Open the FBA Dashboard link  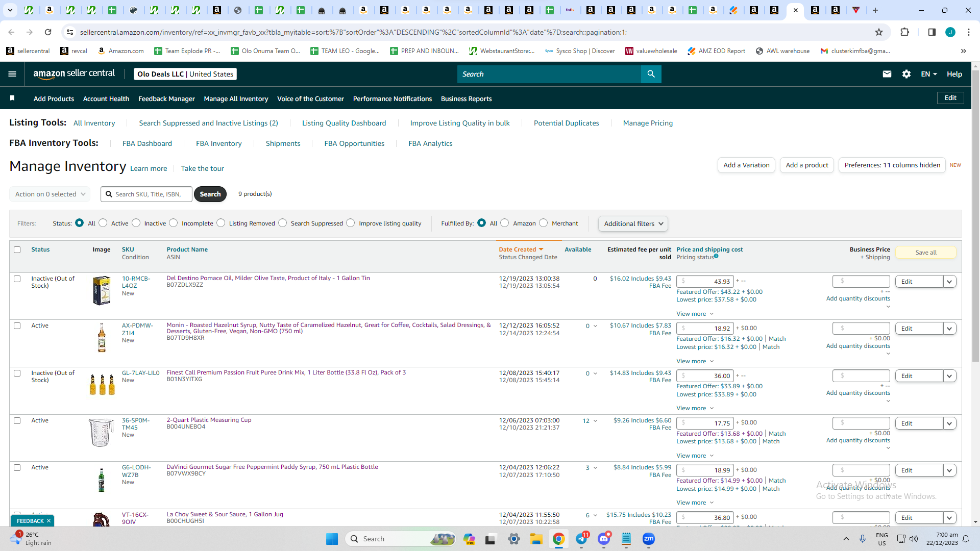[x=147, y=143]
